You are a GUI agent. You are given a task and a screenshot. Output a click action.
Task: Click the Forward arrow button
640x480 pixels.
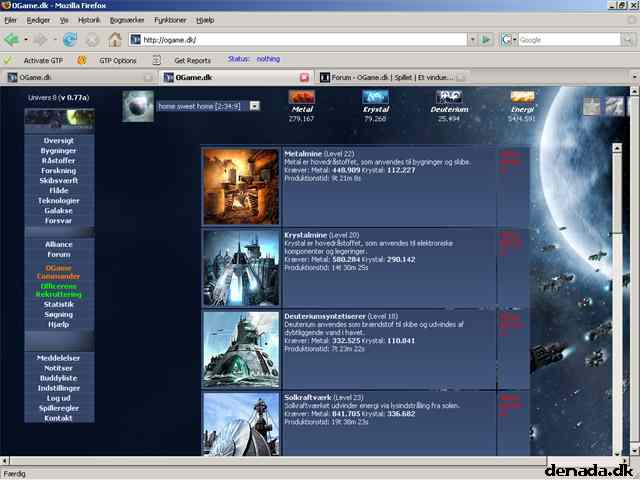(40, 40)
